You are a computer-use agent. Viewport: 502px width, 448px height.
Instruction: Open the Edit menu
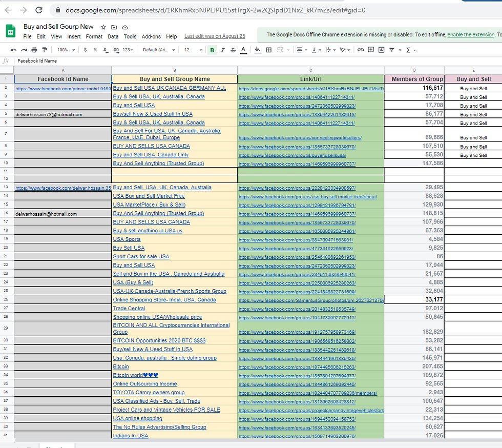(41, 36)
